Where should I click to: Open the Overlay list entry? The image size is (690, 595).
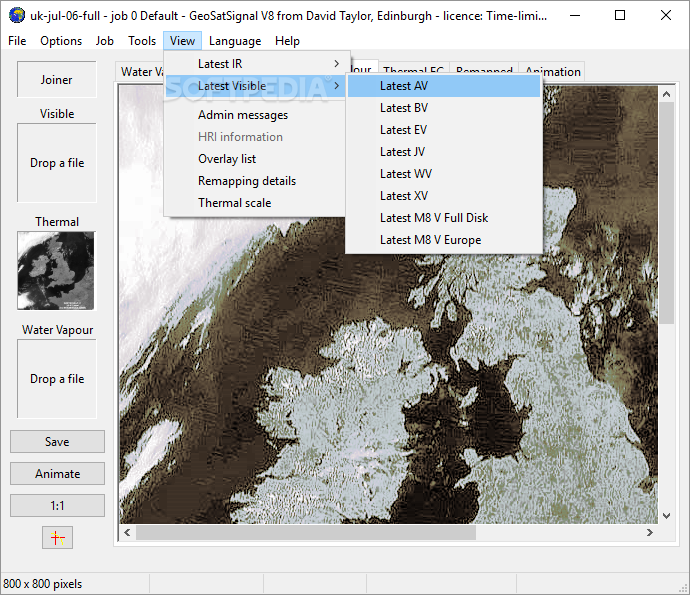(256, 159)
